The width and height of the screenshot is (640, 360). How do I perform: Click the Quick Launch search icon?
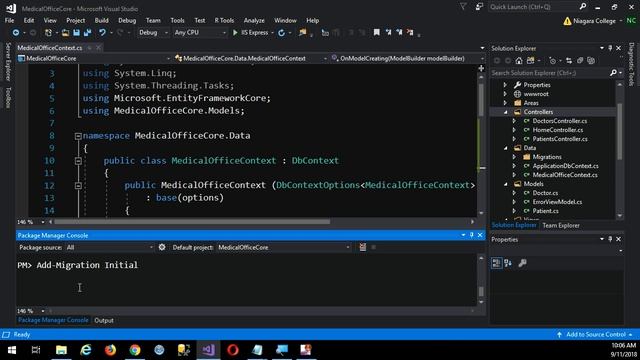[583, 7]
